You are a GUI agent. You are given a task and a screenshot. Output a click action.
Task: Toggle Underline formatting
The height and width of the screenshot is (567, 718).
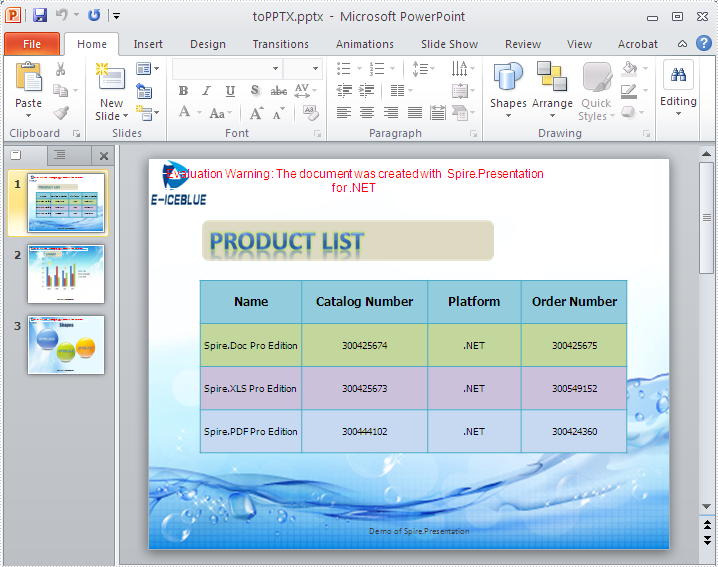pyautogui.click(x=230, y=91)
